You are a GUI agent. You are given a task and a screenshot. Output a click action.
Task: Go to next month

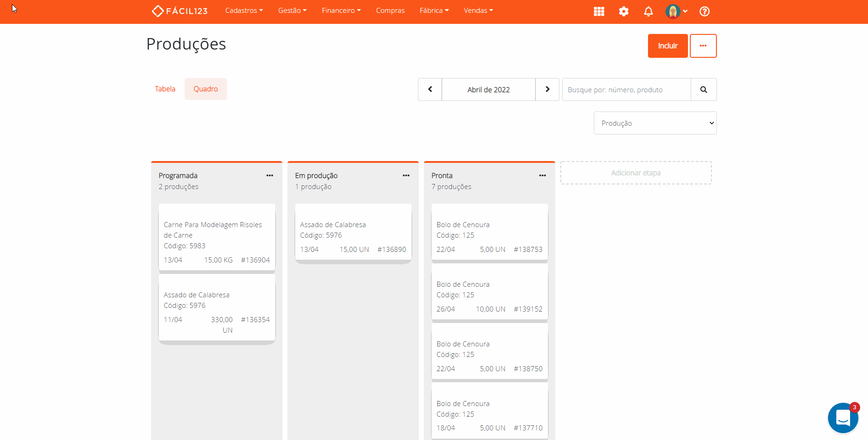pyautogui.click(x=547, y=89)
